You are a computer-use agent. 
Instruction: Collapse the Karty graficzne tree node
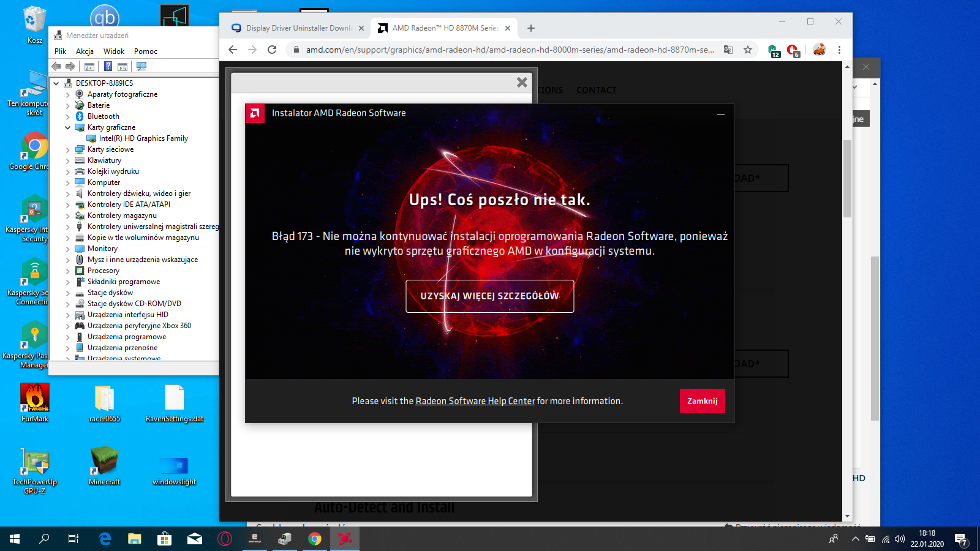(x=68, y=127)
